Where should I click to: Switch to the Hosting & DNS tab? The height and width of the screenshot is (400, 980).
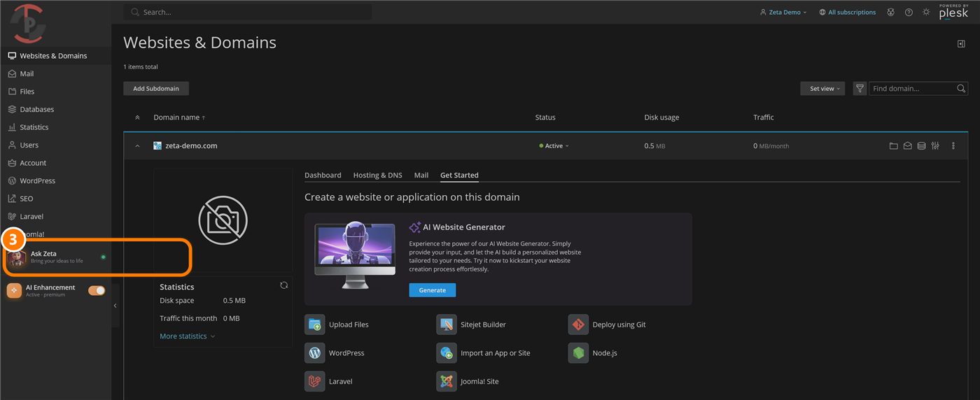[x=378, y=175]
